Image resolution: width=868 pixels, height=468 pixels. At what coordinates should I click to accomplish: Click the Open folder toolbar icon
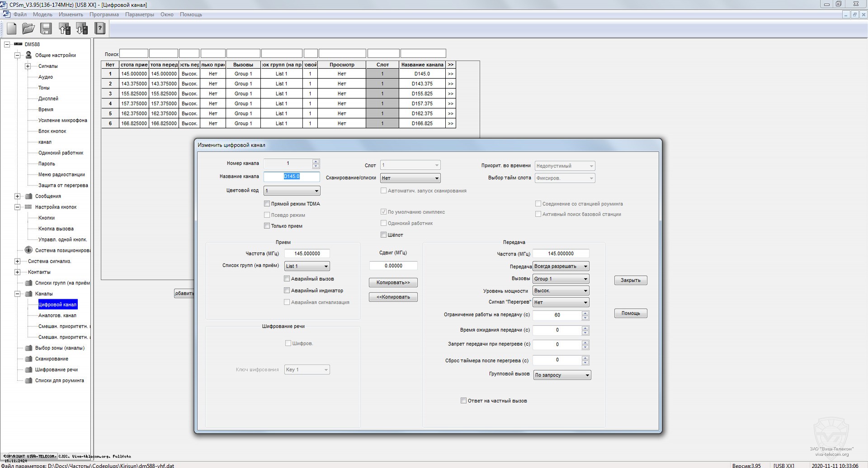pos(28,28)
